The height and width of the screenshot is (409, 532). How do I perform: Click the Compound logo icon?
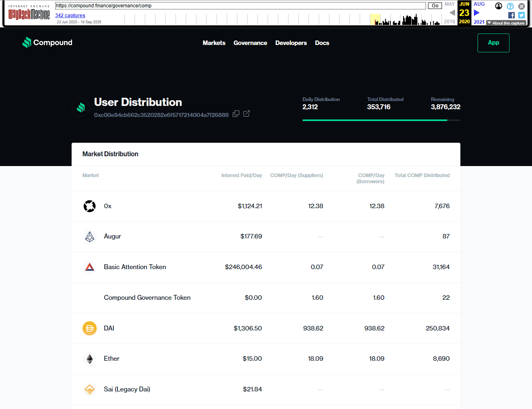click(x=27, y=43)
